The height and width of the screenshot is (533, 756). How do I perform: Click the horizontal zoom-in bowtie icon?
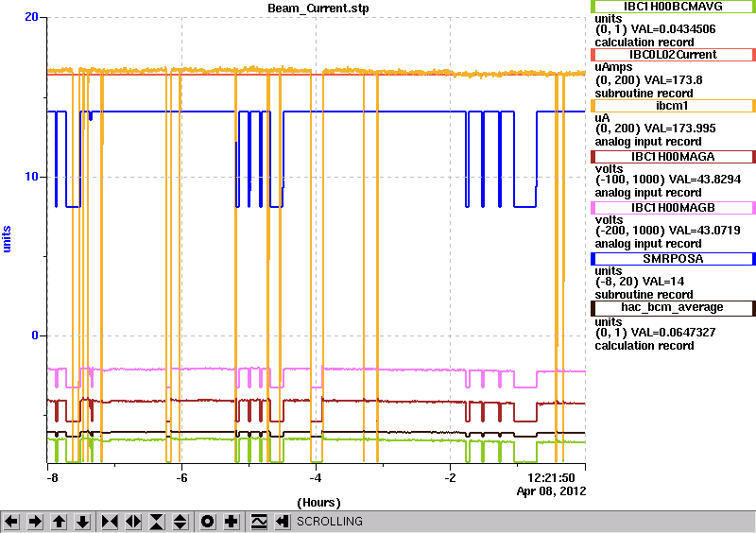(110, 522)
